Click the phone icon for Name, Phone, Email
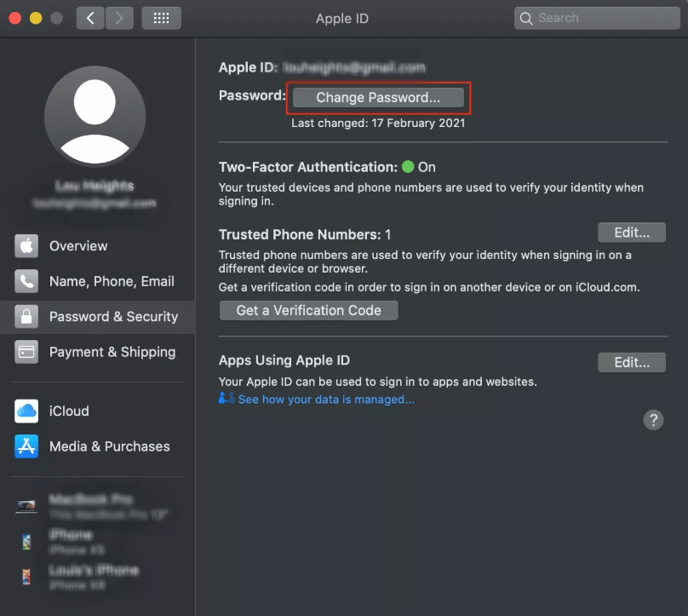 (26, 281)
